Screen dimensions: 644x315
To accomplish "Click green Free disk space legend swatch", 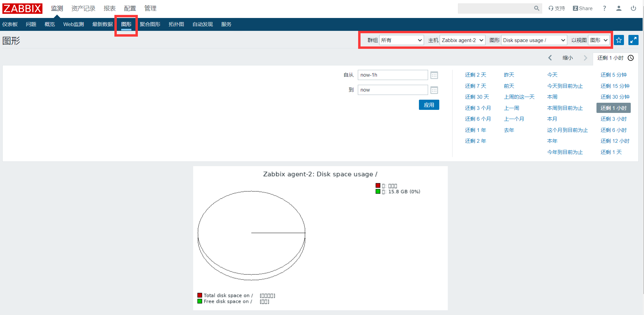I will pyautogui.click(x=200, y=301).
